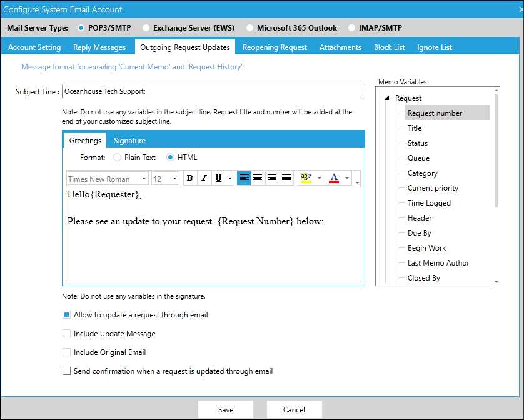Open font color dropdown arrow

(x=347, y=178)
